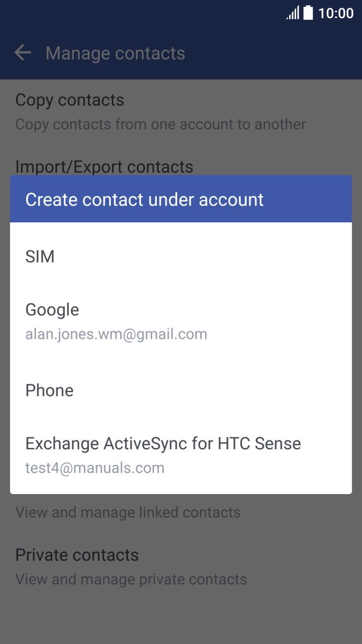
Task: Open Copy contacts setting
Action: [70, 100]
